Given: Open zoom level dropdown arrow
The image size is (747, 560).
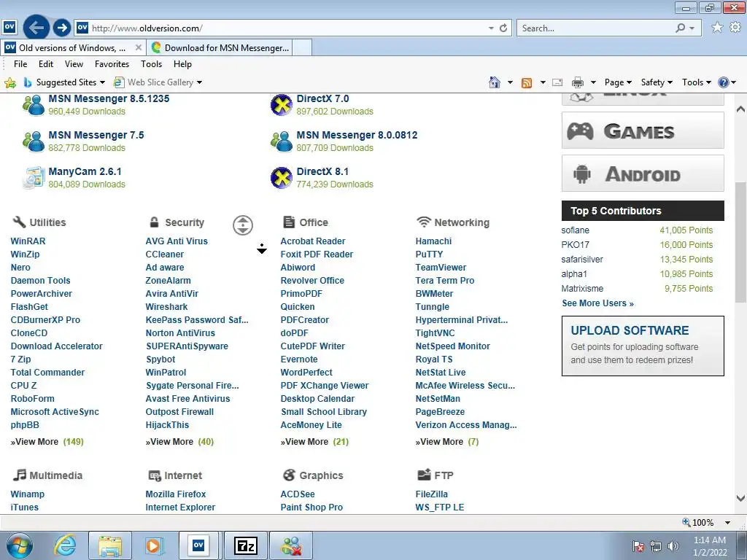Looking at the screenshot, I should point(728,523).
